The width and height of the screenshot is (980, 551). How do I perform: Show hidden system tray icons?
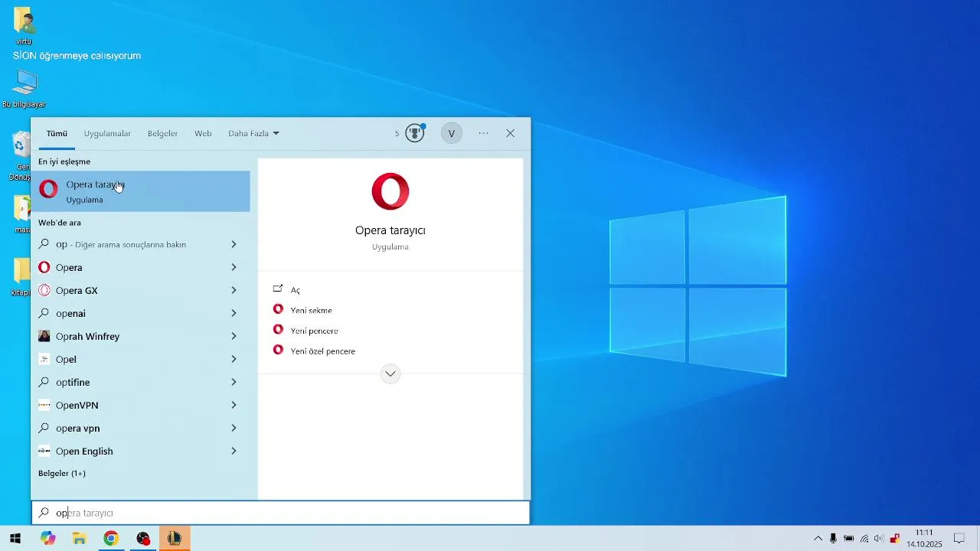click(818, 539)
